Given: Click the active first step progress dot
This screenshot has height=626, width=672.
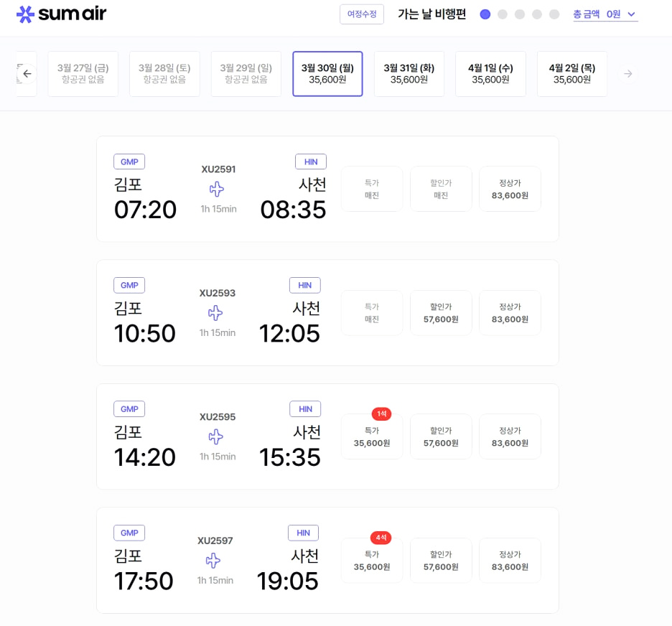Looking at the screenshot, I should coord(485,14).
